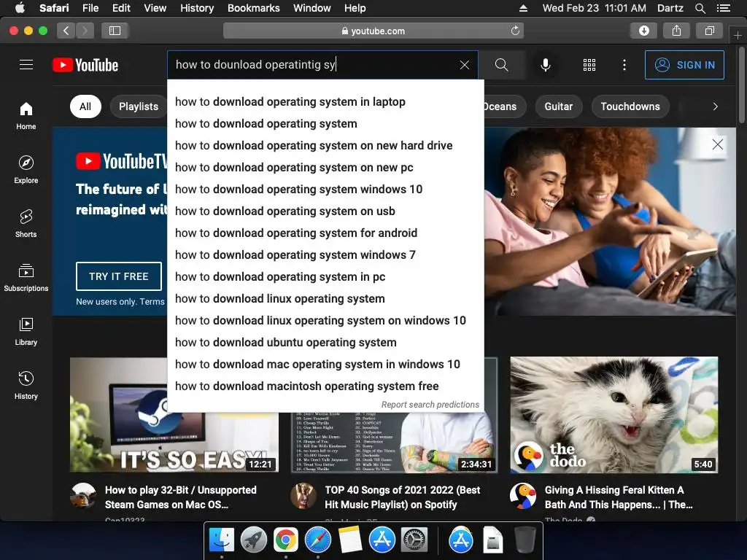Open TOP 40 Songs video title
Screen dimensions: 747x560
pyautogui.click(x=402, y=497)
